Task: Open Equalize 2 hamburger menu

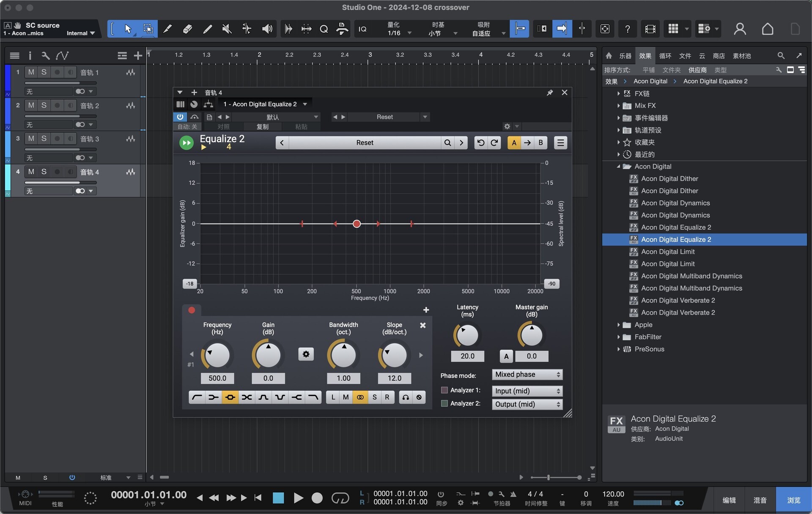Action: coord(560,142)
